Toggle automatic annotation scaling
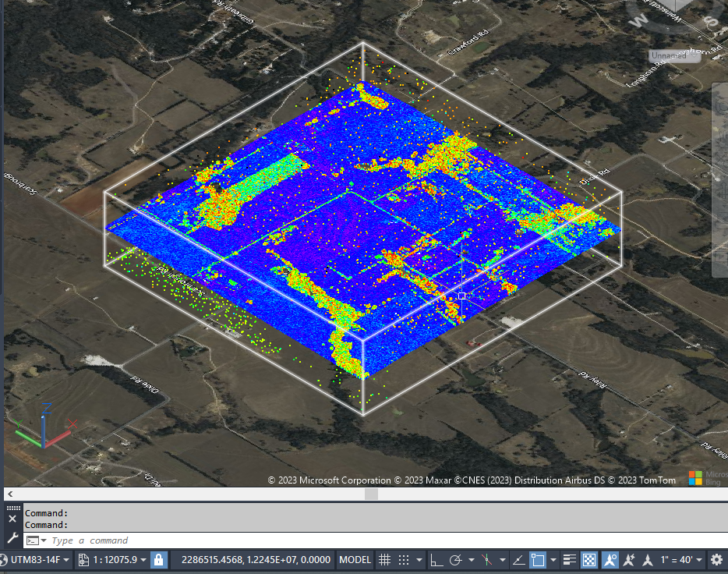Image resolution: width=728 pixels, height=574 pixels. [x=627, y=559]
